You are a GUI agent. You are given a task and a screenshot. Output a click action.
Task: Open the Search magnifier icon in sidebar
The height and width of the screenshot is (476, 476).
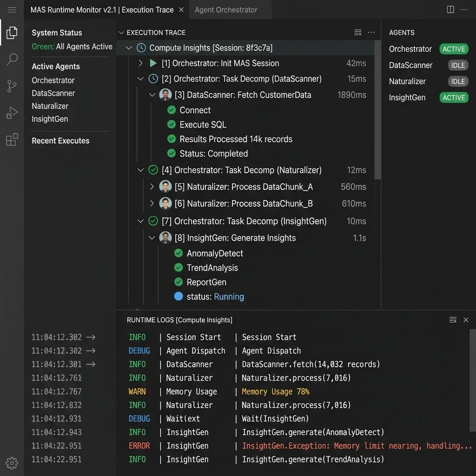click(x=12, y=59)
